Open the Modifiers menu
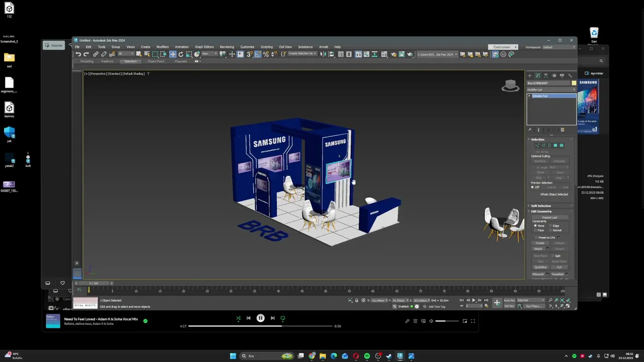Image resolution: width=644 pixels, height=362 pixels. click(163, 47)
